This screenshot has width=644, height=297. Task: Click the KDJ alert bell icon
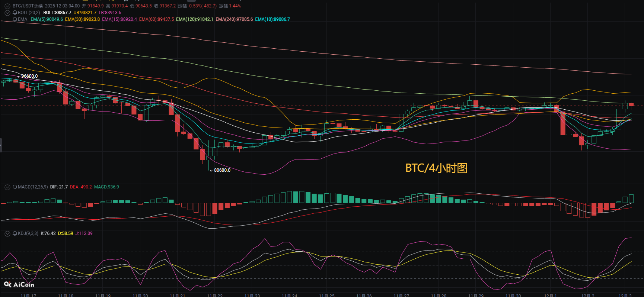(15, 233)
